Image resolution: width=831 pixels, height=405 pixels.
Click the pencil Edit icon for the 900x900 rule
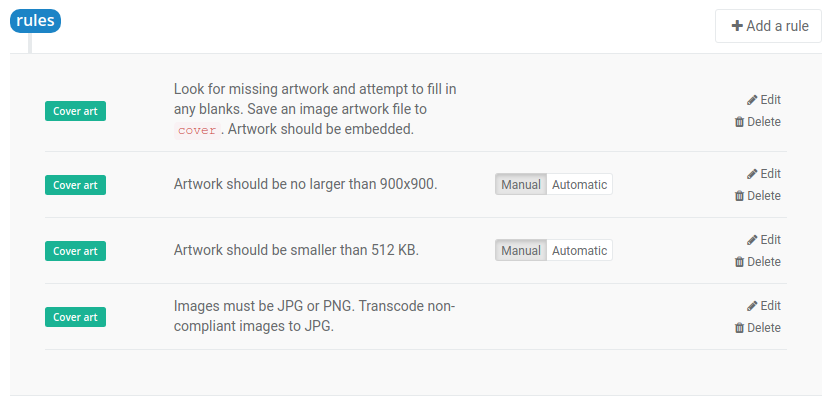[752, 174]
